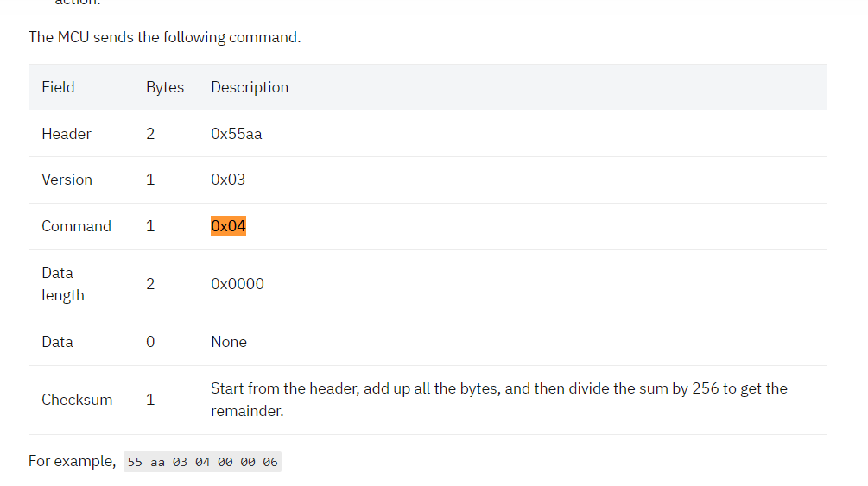Image resolution: width=868 pixels, height=486 pixels.
Task: Click the None data description
Action: (x=229, y=342)
